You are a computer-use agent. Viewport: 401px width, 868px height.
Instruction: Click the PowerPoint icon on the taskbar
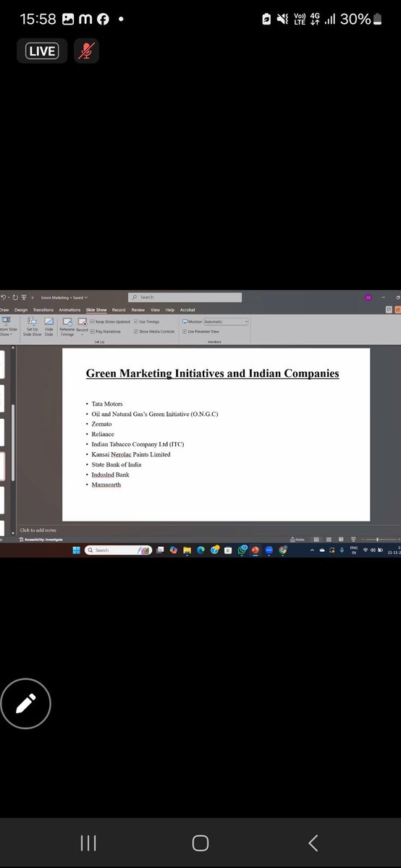256,550
